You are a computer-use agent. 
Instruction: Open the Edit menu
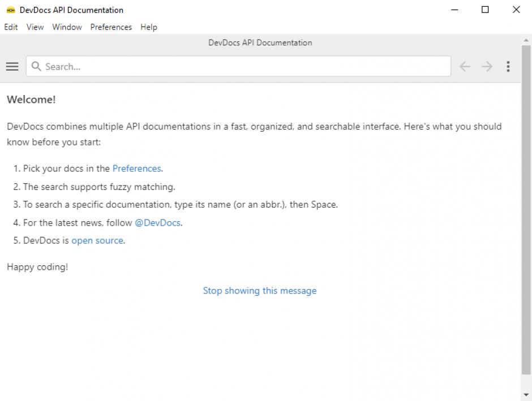coord(11,27)
